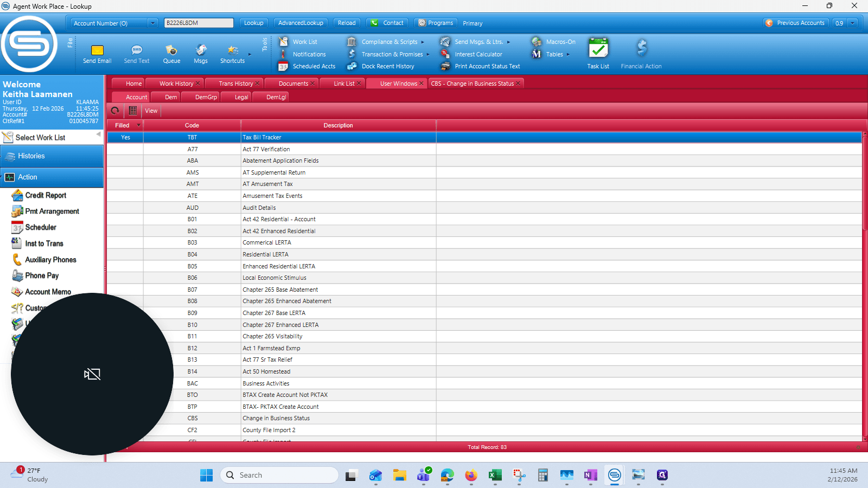Screen dimensions: 868x488
Task: Open the Task List checkmark icon
Action: (x=598, y=48)
